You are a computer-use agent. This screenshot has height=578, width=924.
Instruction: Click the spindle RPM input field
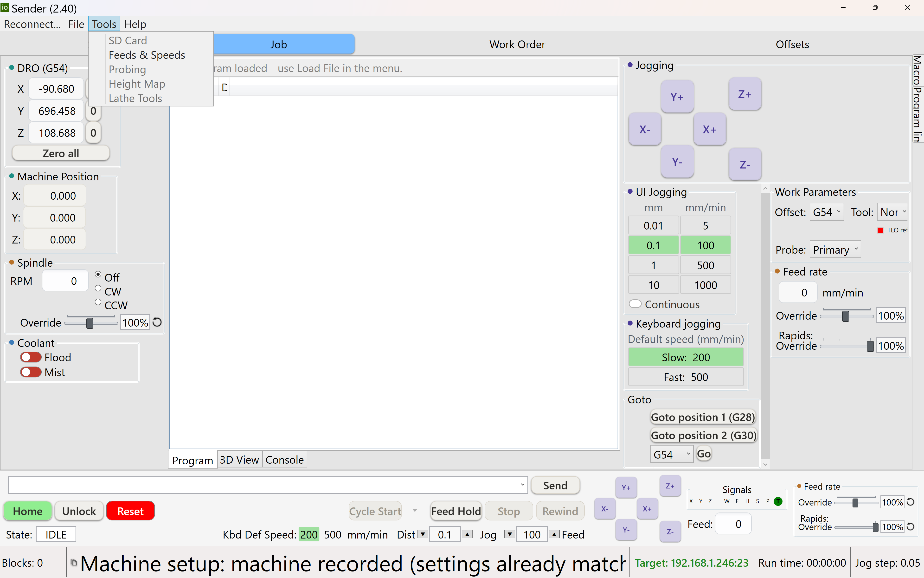click(x=65, y=281)
